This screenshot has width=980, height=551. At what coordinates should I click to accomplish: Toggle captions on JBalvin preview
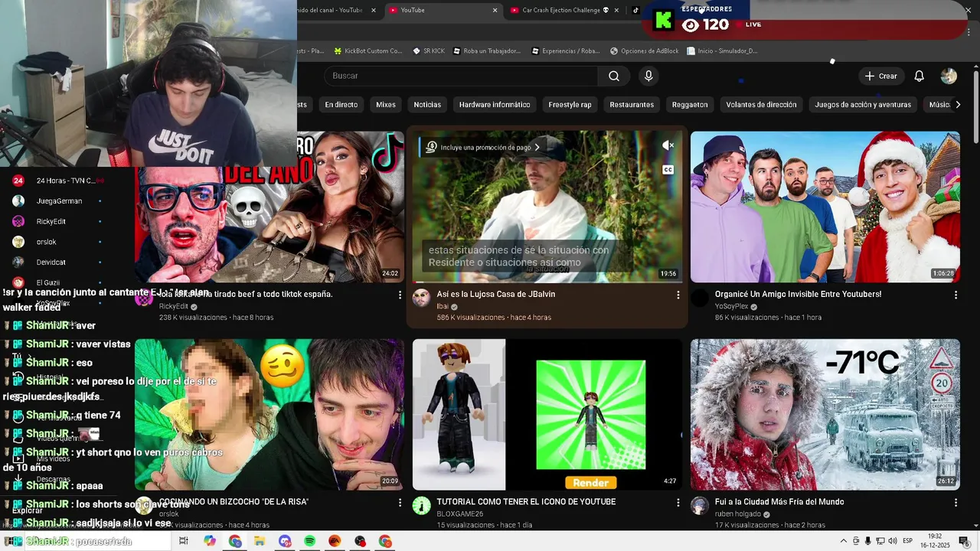668,170
